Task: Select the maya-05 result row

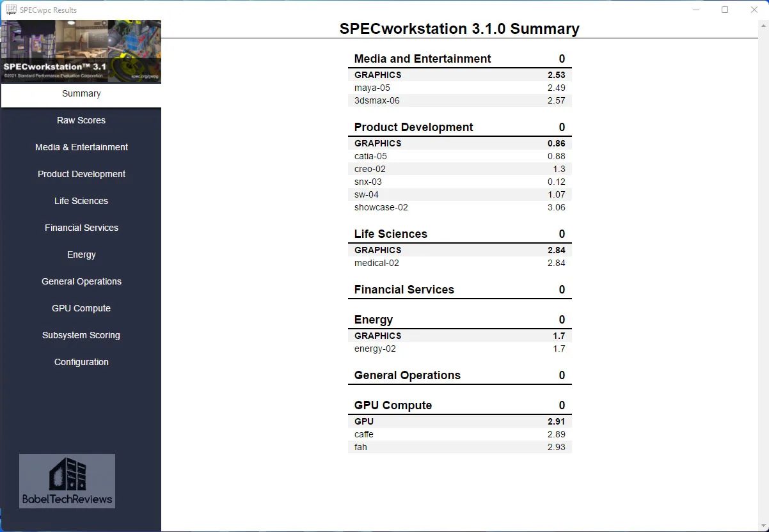Action: [460, 88]
